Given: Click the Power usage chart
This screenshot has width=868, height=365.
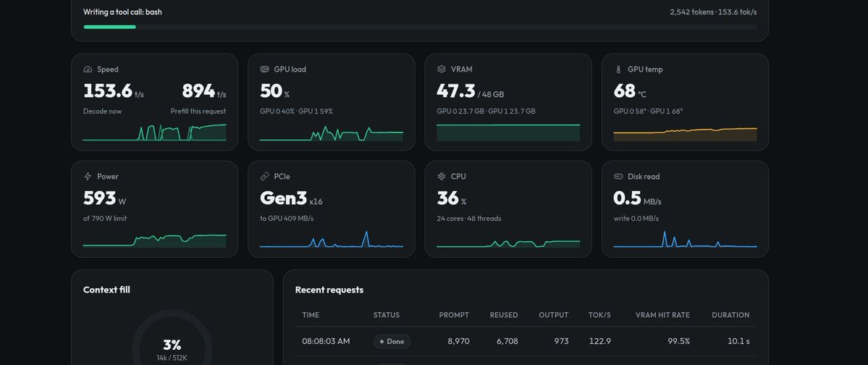Looking at the screenshot, I should coord(154,240).
